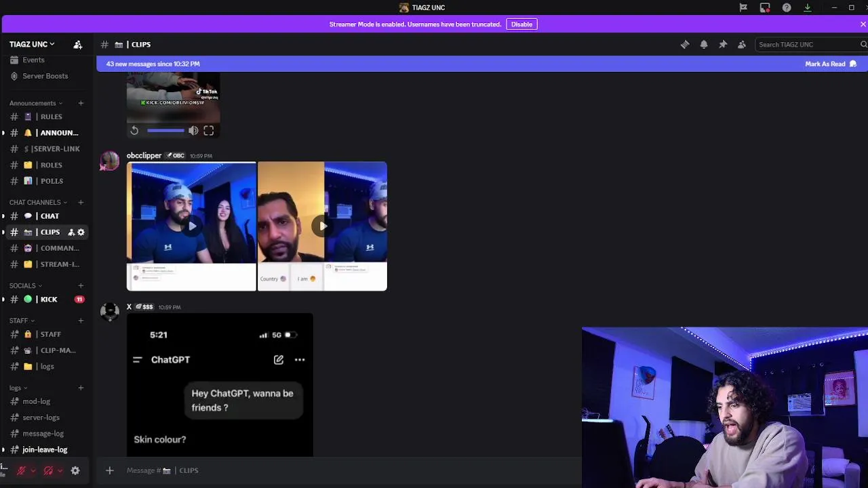Click user X's avatar
Screen dimensions: 868x488
pyautogui.click(x=110, y=312)
